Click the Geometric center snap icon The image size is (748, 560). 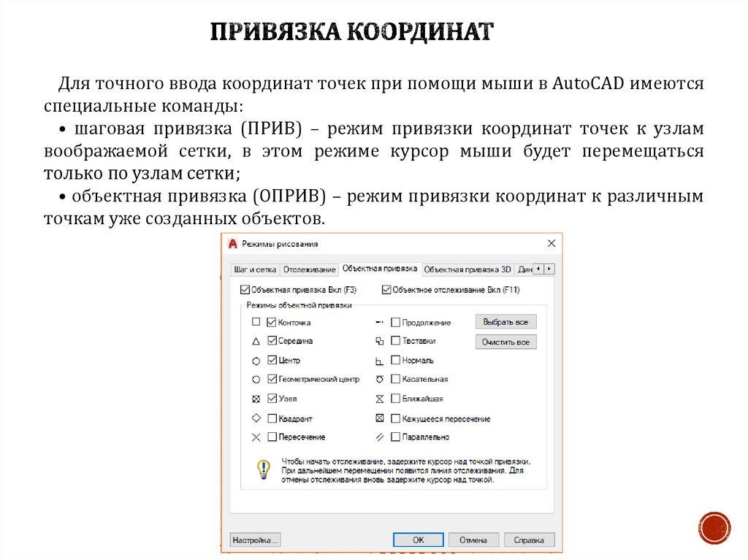pyautogui.click(x=256, y=380)
